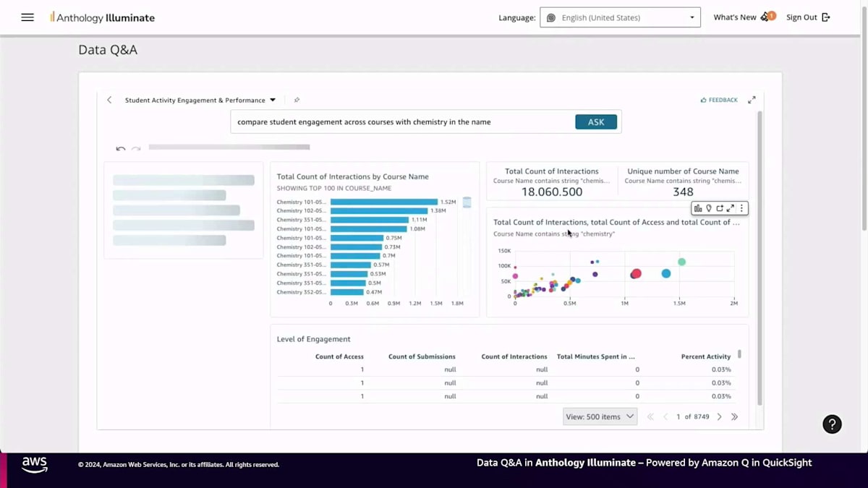
Task: Click the Level of Engagement table title
Action: point(313,339)
